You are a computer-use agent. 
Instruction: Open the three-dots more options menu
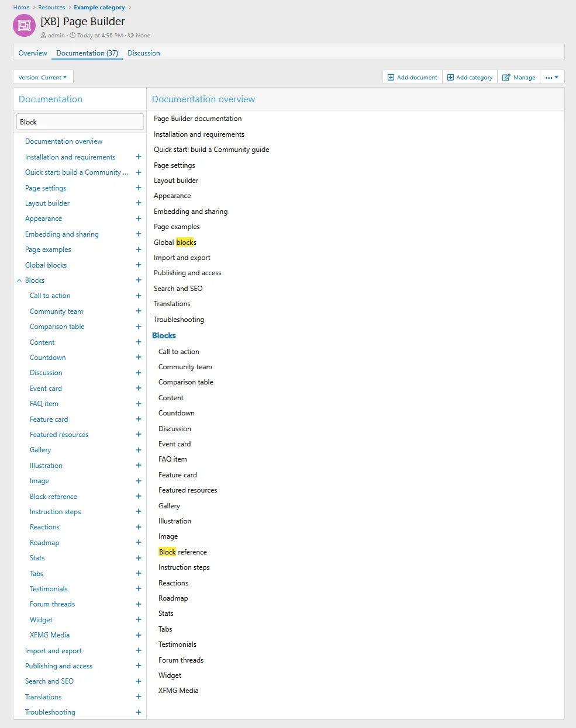[x=552, y=77]
